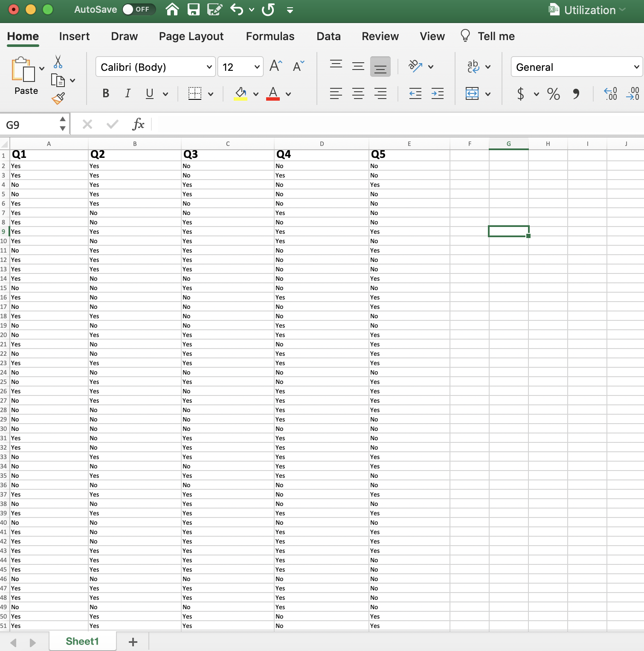Apply percent style format
644x651 pixels.
click(x=554, y=93)
